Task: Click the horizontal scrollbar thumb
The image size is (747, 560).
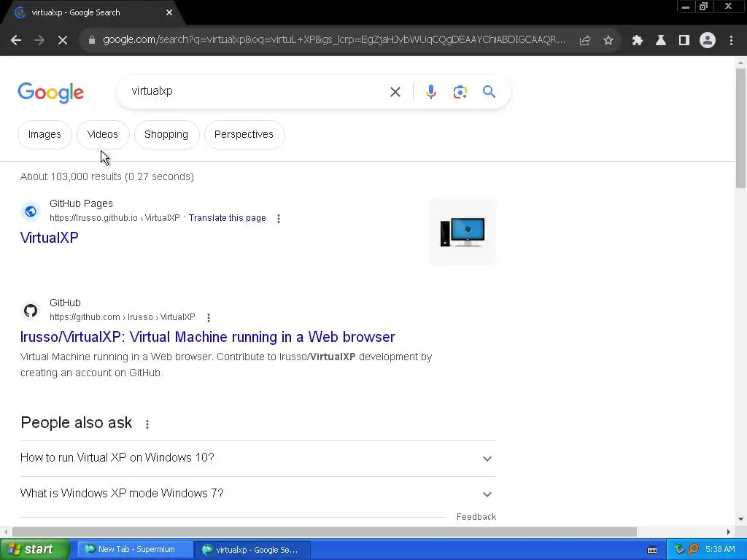Action: click(x=324, y=532)
